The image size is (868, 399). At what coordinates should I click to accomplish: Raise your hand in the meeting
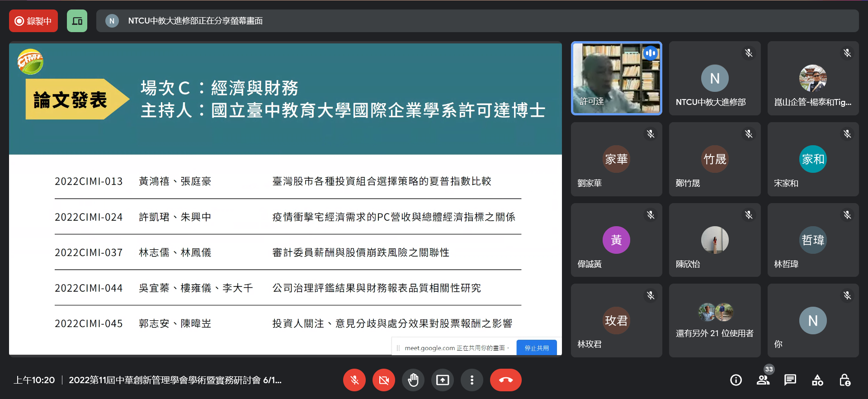pos(413,380)
